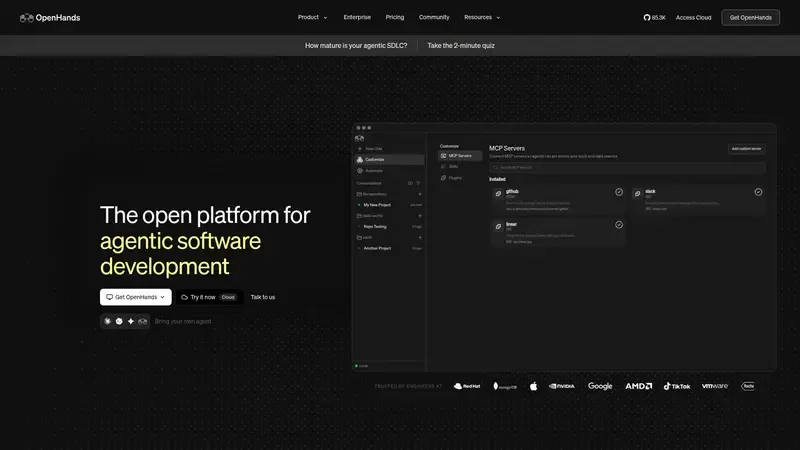Image resolution: width=800 pixels, height=450 pixels.
Task: Toggle the linear server enabled checkmark
Action: [619, 224]
